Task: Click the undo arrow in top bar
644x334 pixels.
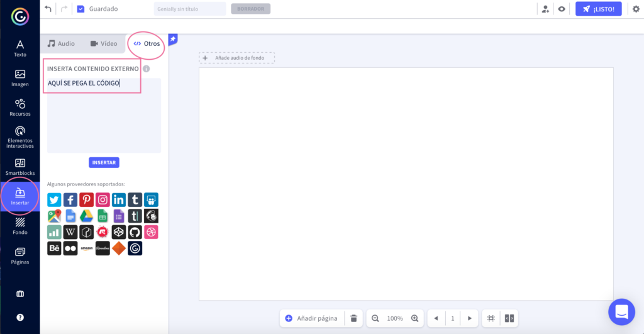Action: click(48, 9)
